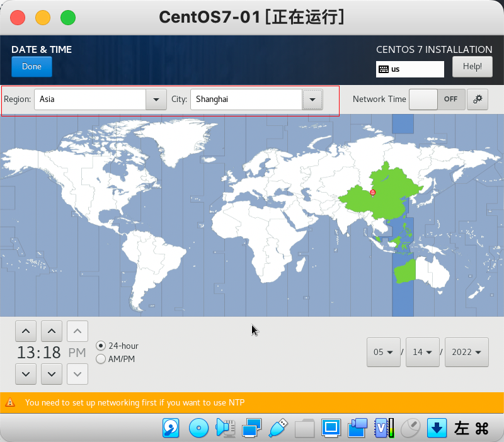Click the USB devices status icon
Image resolution: width=504 pixels, height=442 pixels.
(278, 428)
